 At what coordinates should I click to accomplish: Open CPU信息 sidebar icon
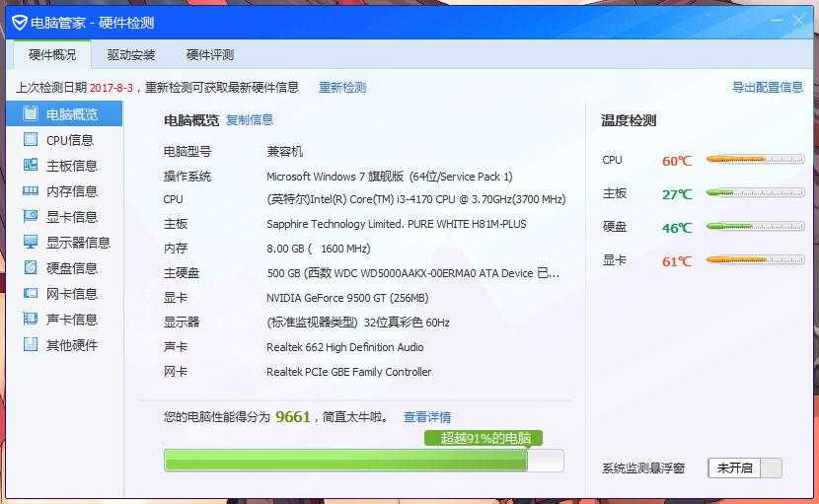click(31, 139)
